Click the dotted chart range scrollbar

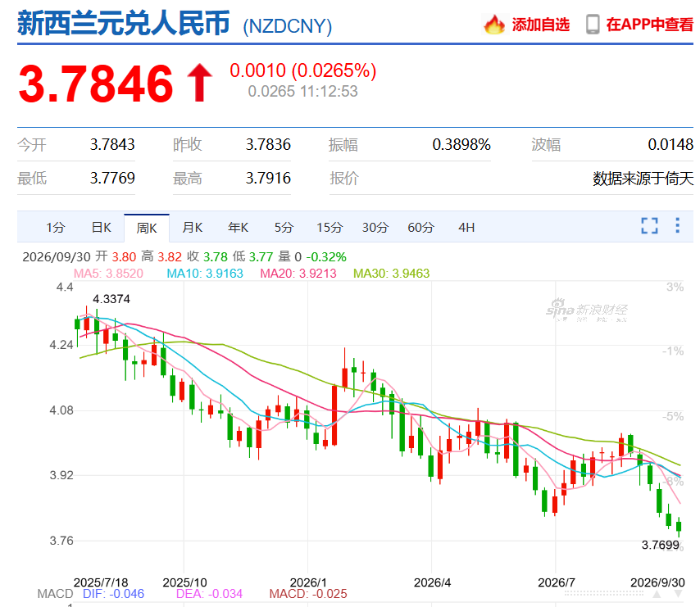coord(603,594)
